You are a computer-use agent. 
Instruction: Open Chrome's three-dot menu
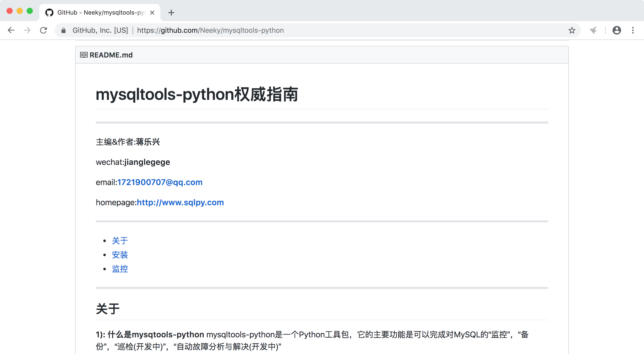tap(633, 30)
